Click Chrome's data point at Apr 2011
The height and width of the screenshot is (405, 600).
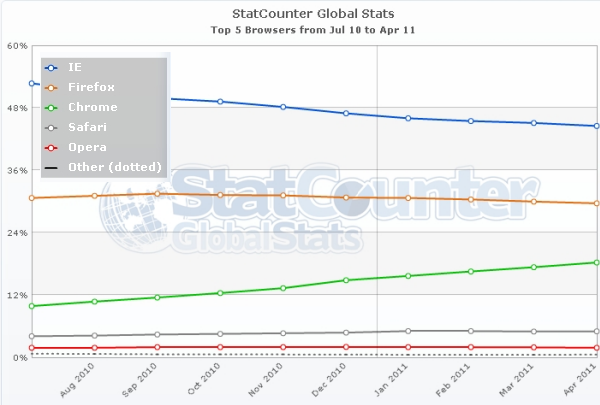pyautogui.click(x=597, y=262)
